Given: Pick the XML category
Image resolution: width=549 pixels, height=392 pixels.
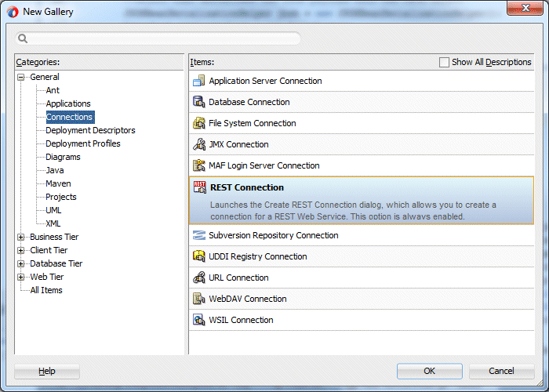Looking at the screenshot, I should pos(53,223).
